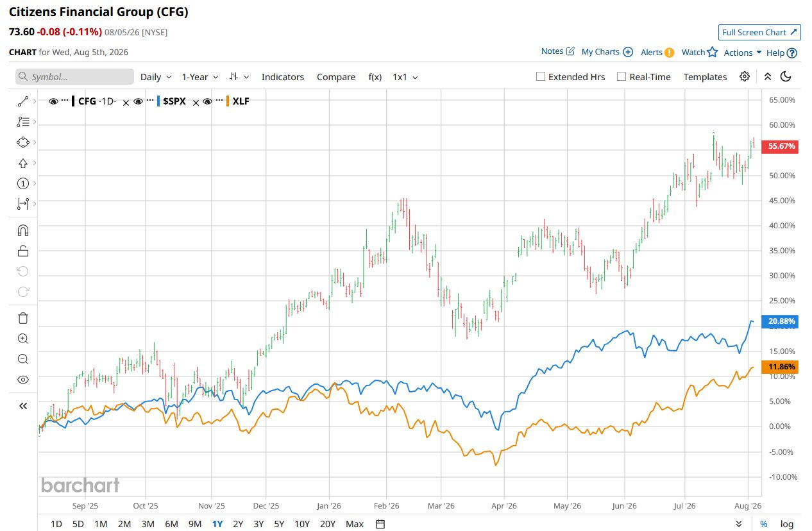Image resolution: width=812 pixels, height=531 pixels.
Task: Toggle log scale button
Action: point(787,524)
